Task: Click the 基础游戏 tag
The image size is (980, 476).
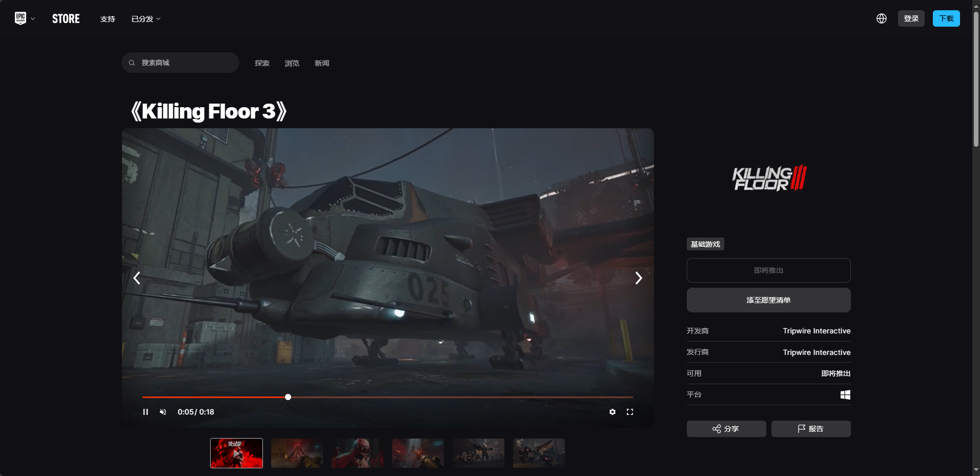Action: point(705,244)
